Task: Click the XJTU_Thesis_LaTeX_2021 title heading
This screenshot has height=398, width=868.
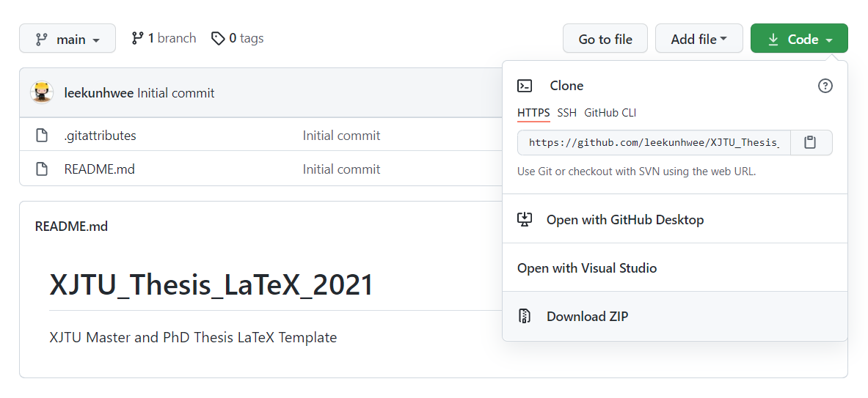Action: 211,284
